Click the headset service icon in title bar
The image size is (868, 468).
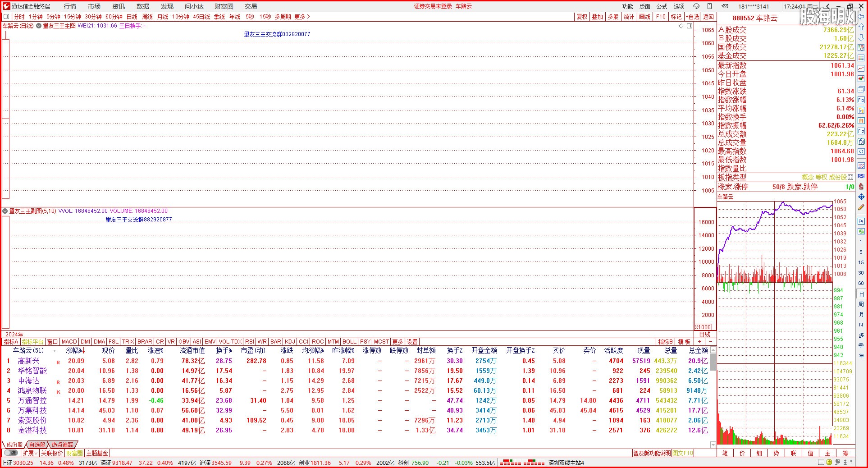click(696, 6)
